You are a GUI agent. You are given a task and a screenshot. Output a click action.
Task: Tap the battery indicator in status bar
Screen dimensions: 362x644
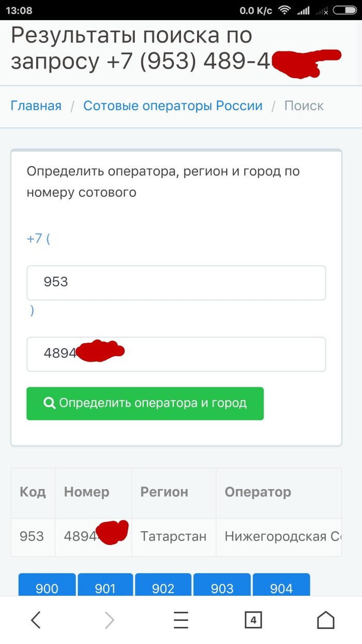pyautogui.click(x=345, y=10)
